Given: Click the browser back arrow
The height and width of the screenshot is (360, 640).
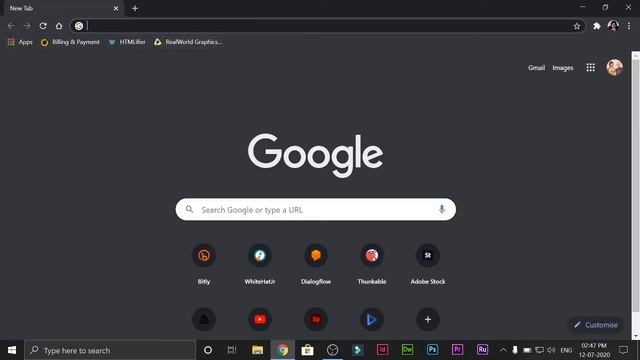Looking at the screenshot, I should pos(11,26).
